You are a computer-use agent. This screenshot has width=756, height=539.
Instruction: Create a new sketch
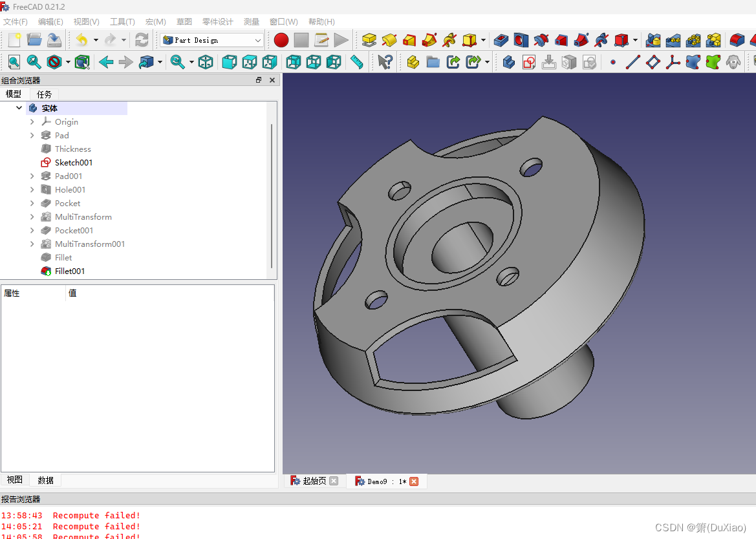tap(529, 62)
